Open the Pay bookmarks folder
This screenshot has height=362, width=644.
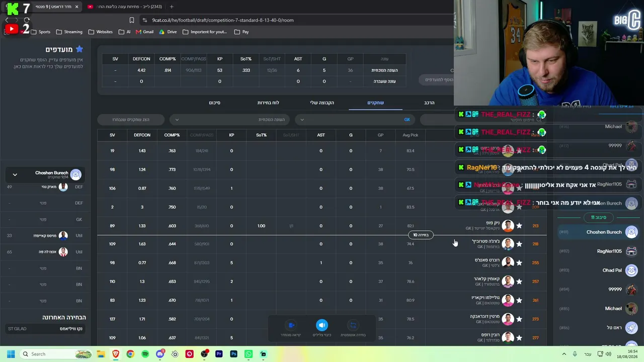click(x=242, y=32)
